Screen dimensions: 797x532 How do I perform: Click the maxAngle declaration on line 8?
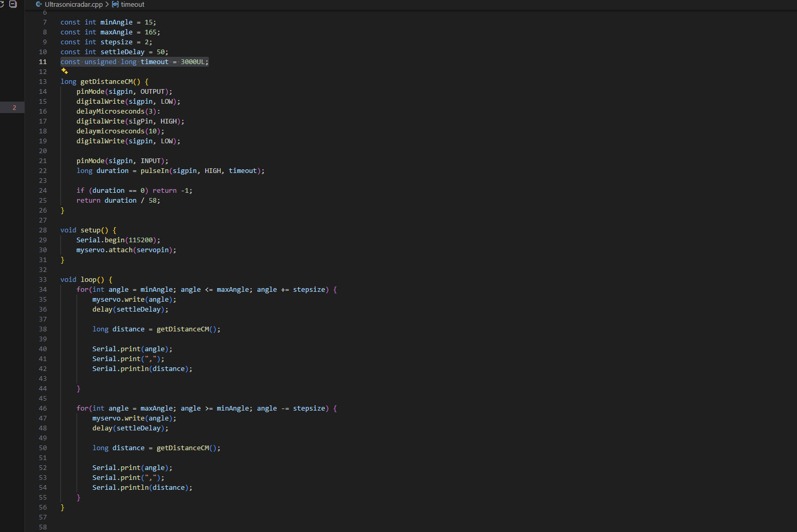116,32
